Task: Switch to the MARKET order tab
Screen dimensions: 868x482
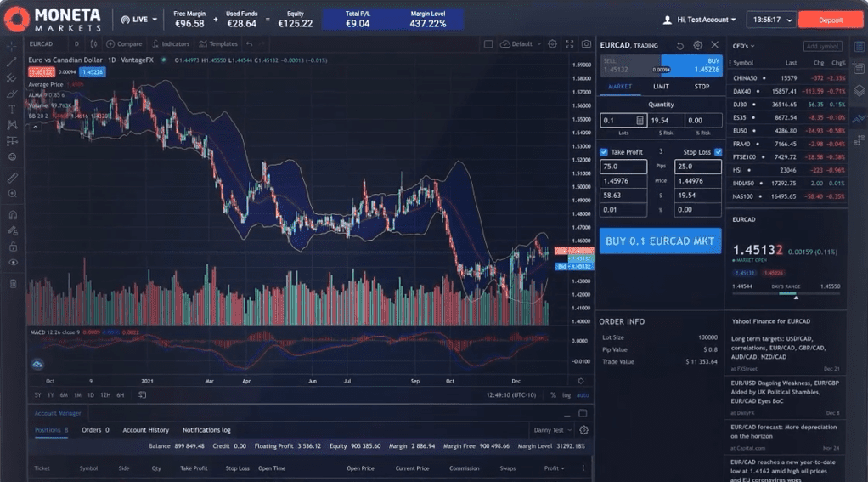Action: click(620, 87)
